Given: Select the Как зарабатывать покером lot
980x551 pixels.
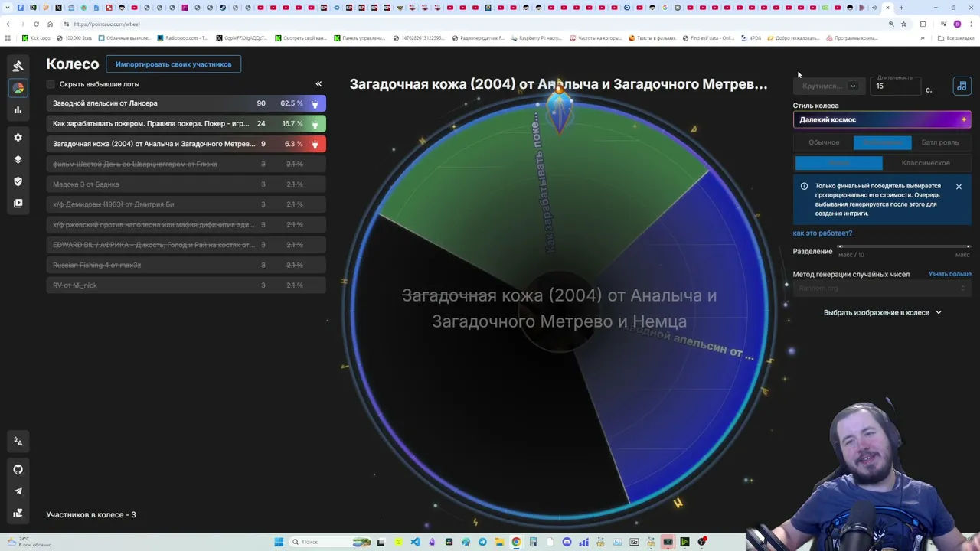Looking at the screenshot, I should click(x=186, y=123).
